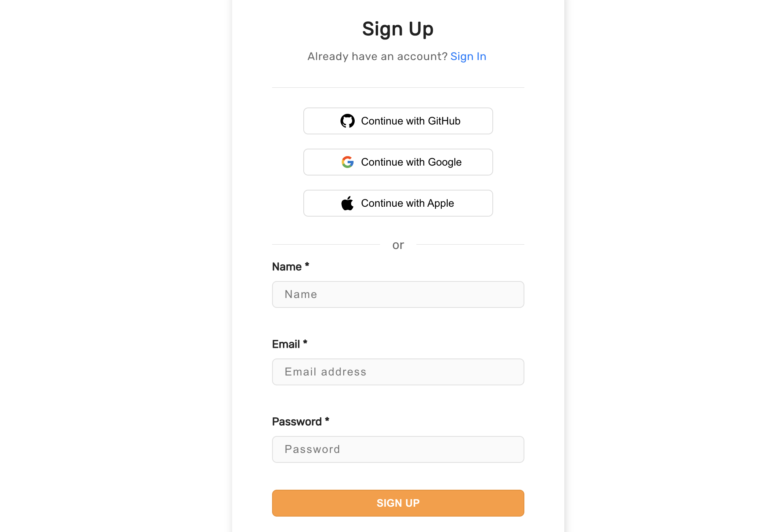
Task: Click the Password field label
Action: pos(296,421)
